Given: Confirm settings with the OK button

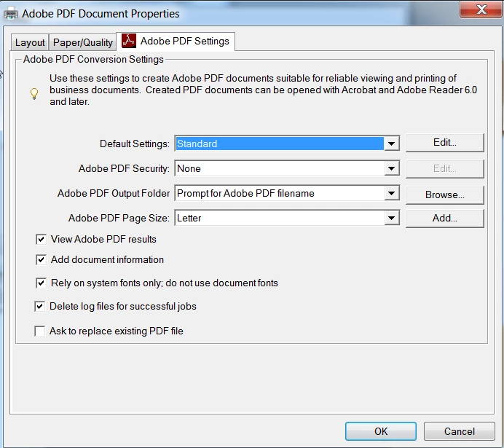Looking at the screenshot, I should click(381, 431).
